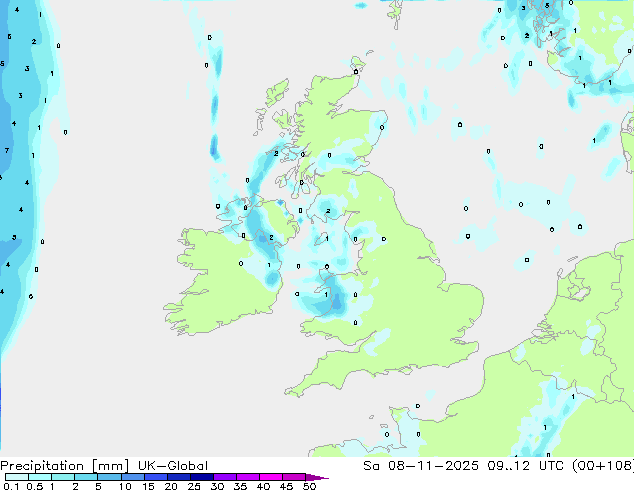Click the "50" legend scale label
Screen dimensions: 634x490
click(309, 486)
